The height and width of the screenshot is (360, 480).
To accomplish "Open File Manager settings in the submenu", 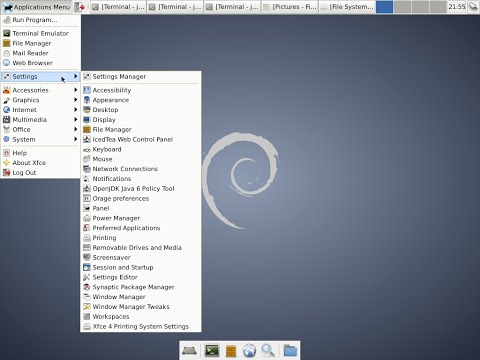I will pos(141,129).
